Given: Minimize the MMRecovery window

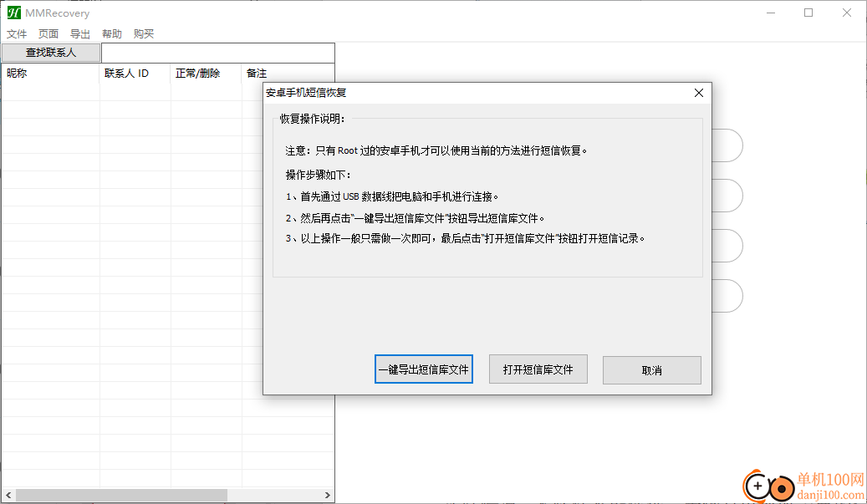Looking at the screenshot, I should [771, 13].
